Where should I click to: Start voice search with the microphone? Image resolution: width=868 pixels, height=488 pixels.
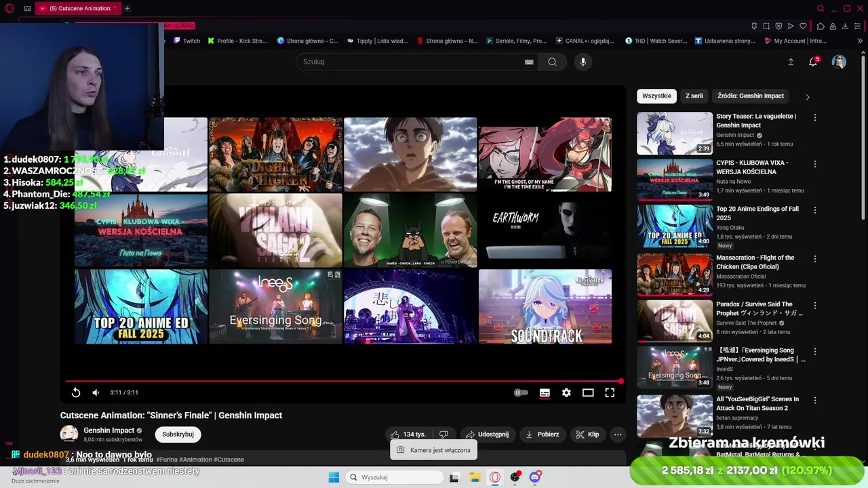583,62
